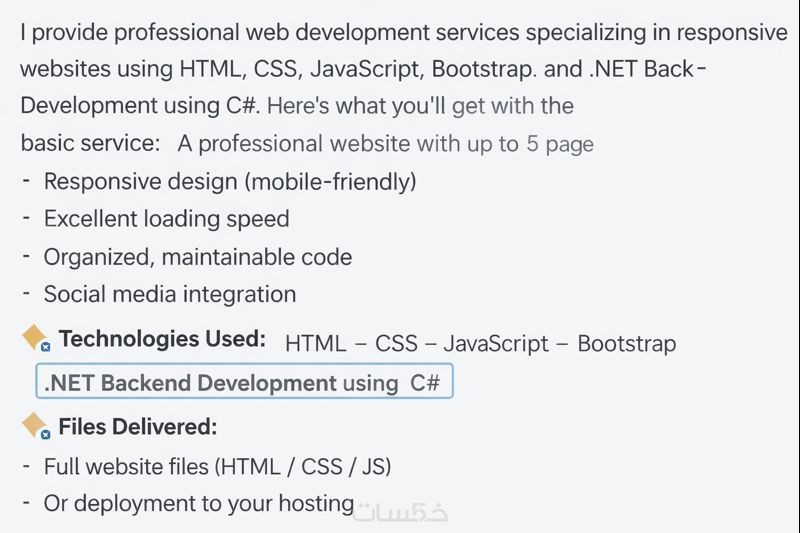The height and width of the screenshot is (533, 800).
Task: Click "Or deployment to your hosting" line
Action: point(199,504)
